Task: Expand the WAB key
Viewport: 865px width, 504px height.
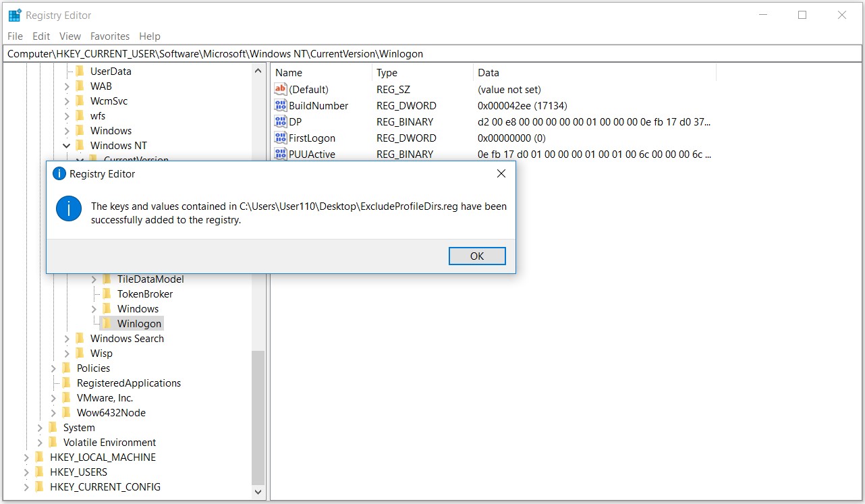Action: (x=67, y=86)
